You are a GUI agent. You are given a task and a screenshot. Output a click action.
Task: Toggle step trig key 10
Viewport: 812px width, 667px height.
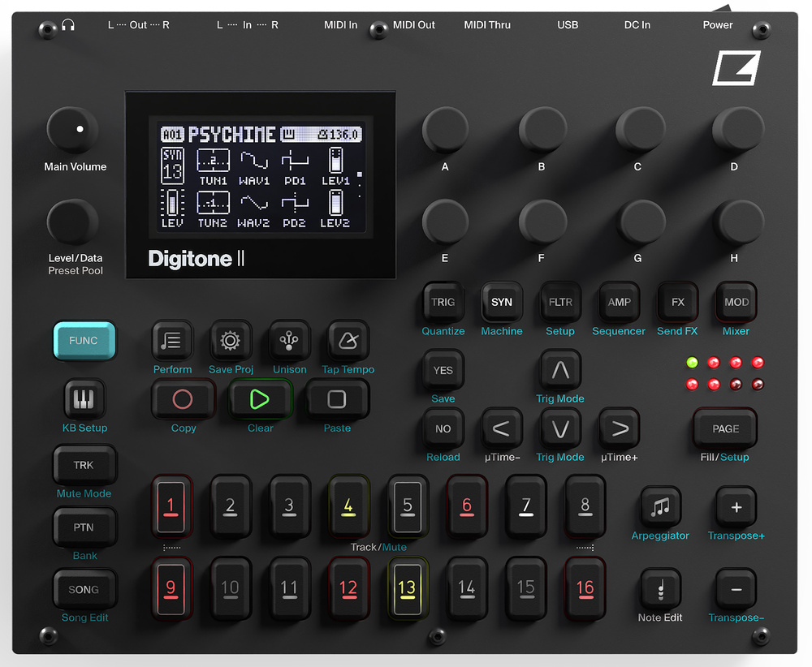coord(231,589)
